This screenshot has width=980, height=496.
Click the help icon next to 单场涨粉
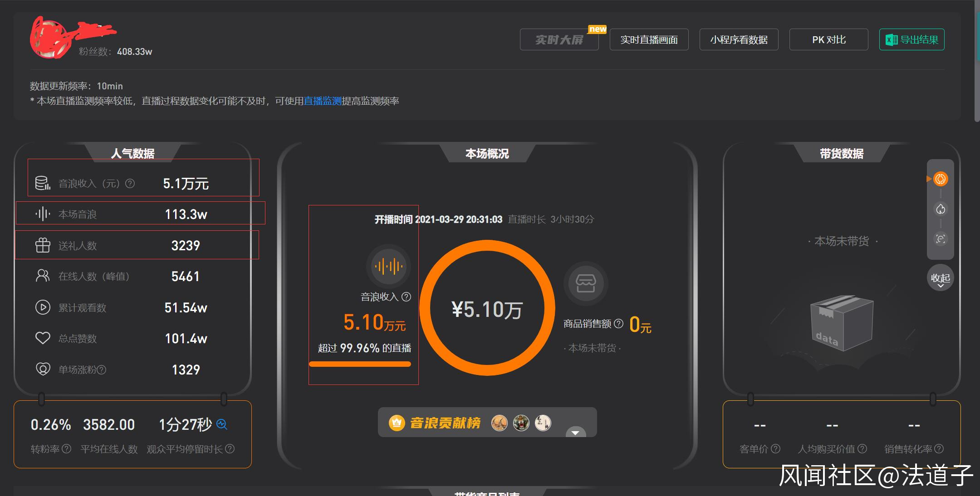(x=102, y=370)
